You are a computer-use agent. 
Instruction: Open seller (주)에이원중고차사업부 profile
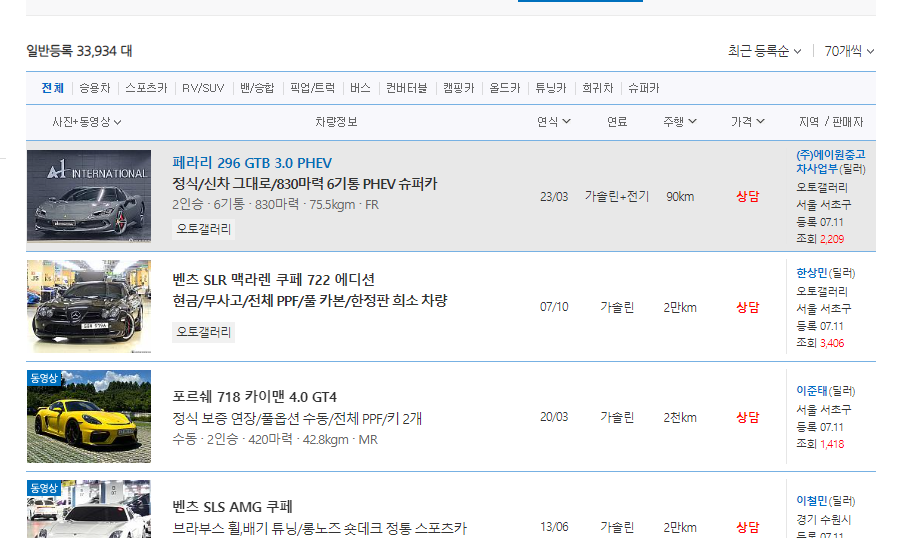(x=830, y=162)
